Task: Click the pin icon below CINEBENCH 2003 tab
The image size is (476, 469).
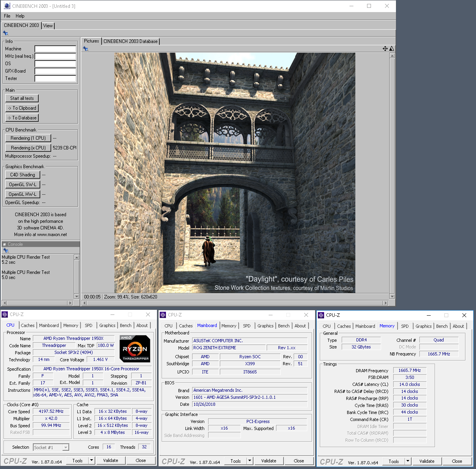Action: pyautogui.click(x=5, y=33)
